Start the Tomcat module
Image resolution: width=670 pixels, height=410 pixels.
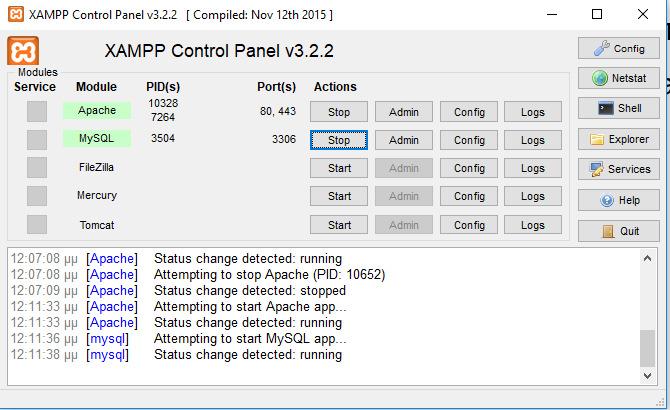(x=339, y=225)
